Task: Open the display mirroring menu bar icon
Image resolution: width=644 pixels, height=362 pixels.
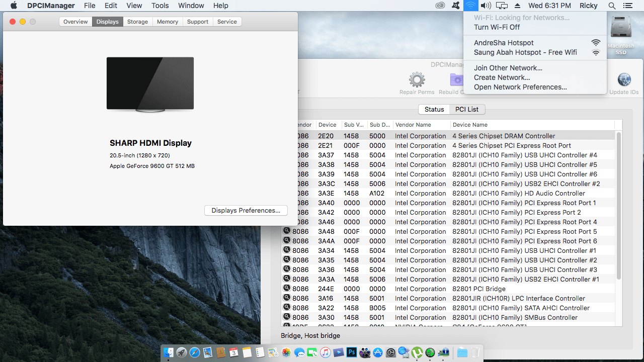Action: [502, 6]
